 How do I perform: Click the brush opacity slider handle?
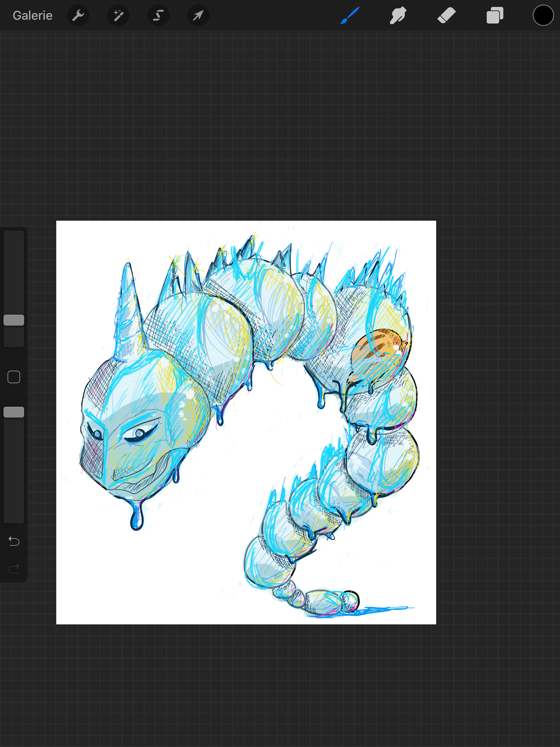click(x=14, y=412)
